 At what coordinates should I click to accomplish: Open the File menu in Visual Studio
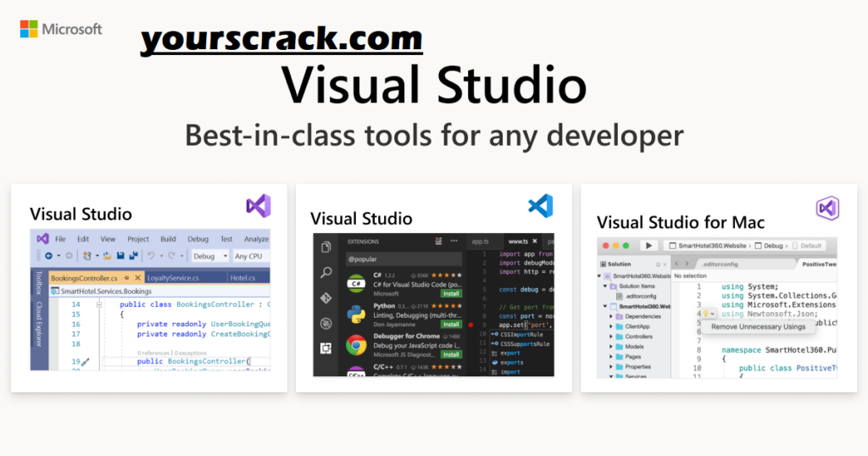click(60, 239)
